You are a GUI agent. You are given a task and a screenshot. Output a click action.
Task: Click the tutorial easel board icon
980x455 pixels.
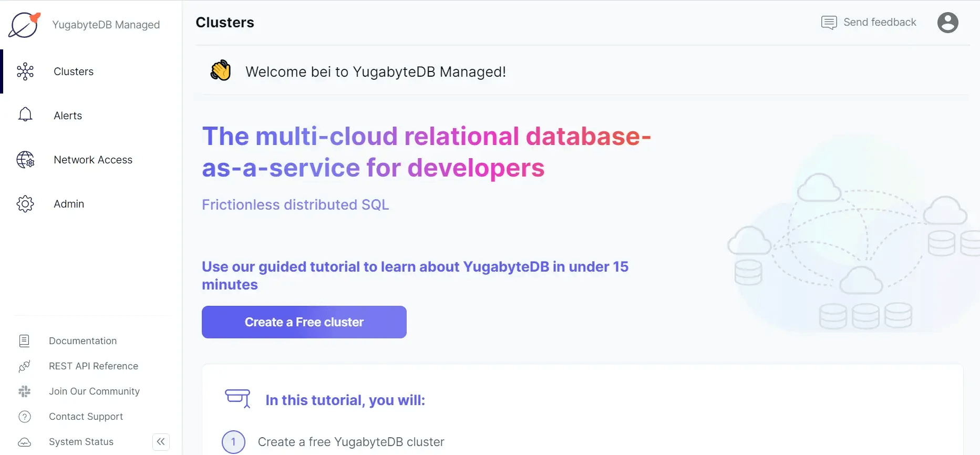238,398
